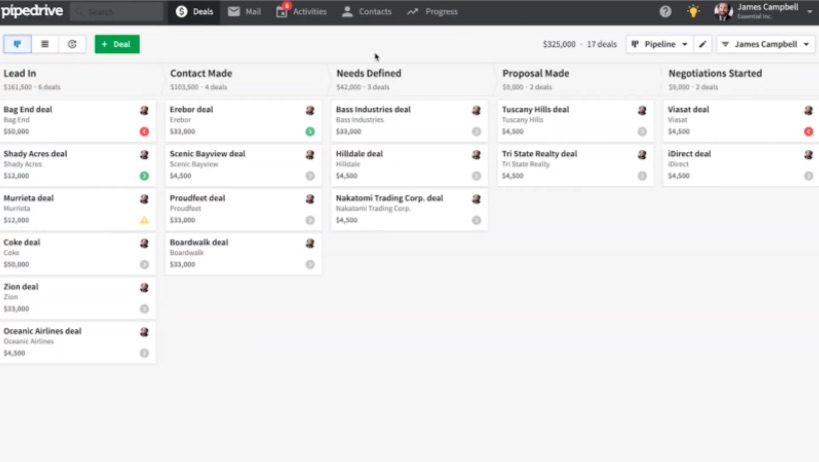
Task: Open the Coke deal title
Action: point(21,243)
